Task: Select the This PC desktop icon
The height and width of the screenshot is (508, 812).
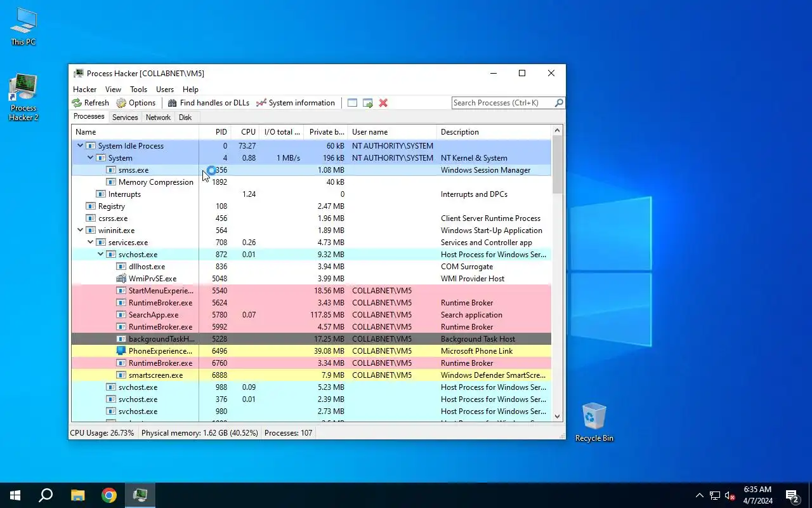Action: [23, 27]
